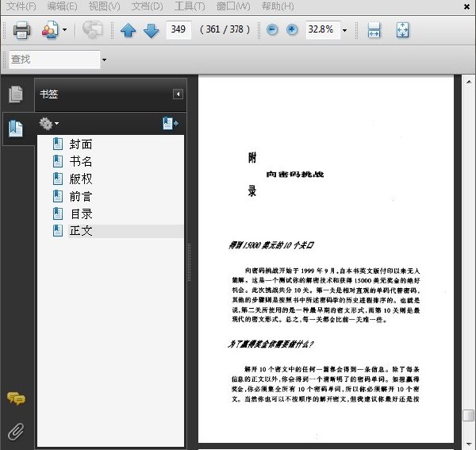
Task: Click the bookmark icon beside 版权
Action: pos(58,179)
